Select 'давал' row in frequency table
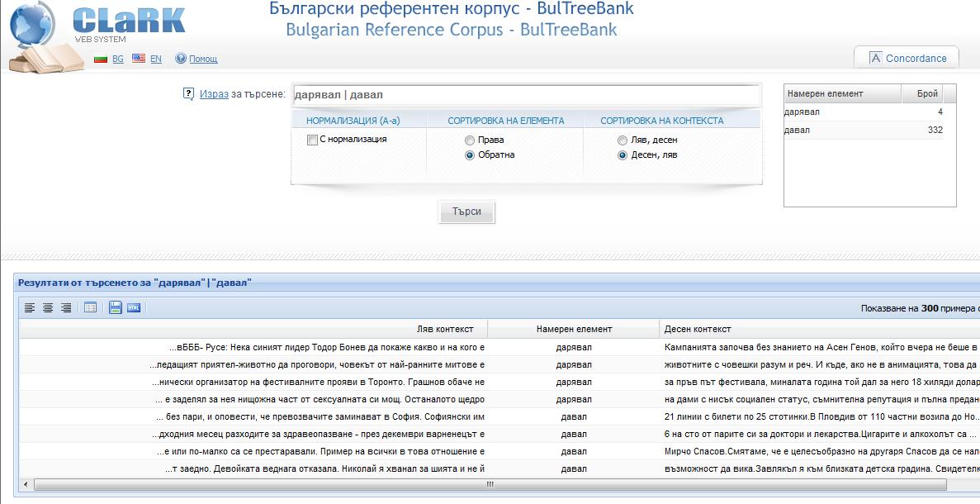 864,130
